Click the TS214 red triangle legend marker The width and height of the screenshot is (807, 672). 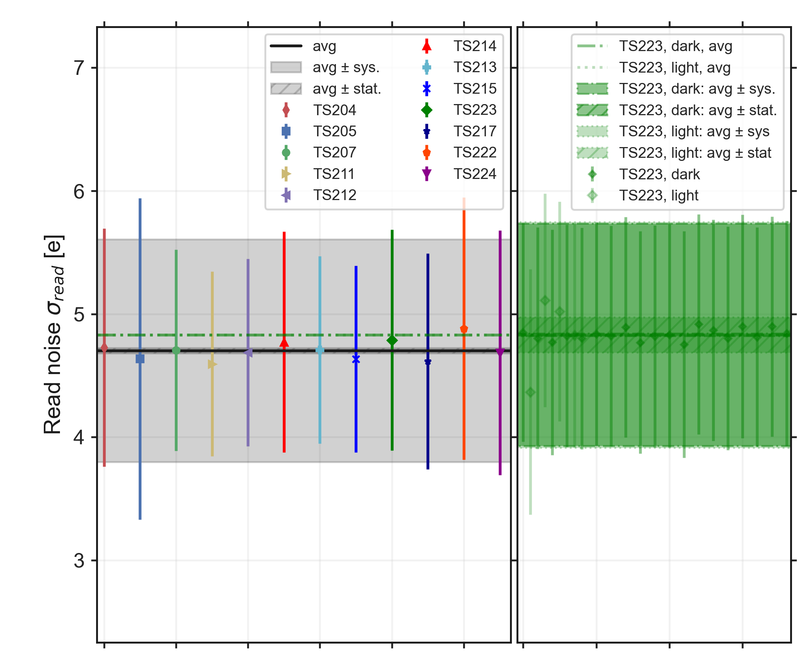click(427, 46)
